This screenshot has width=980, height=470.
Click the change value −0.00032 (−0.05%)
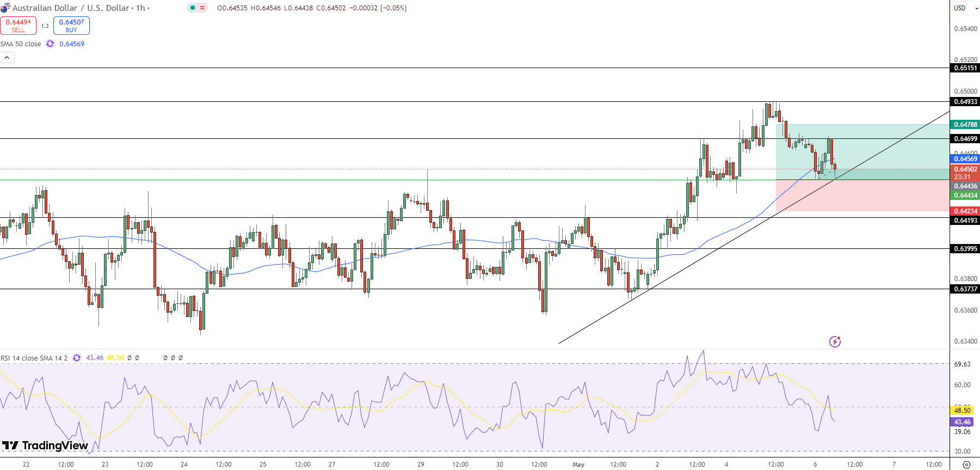[378, 8]
